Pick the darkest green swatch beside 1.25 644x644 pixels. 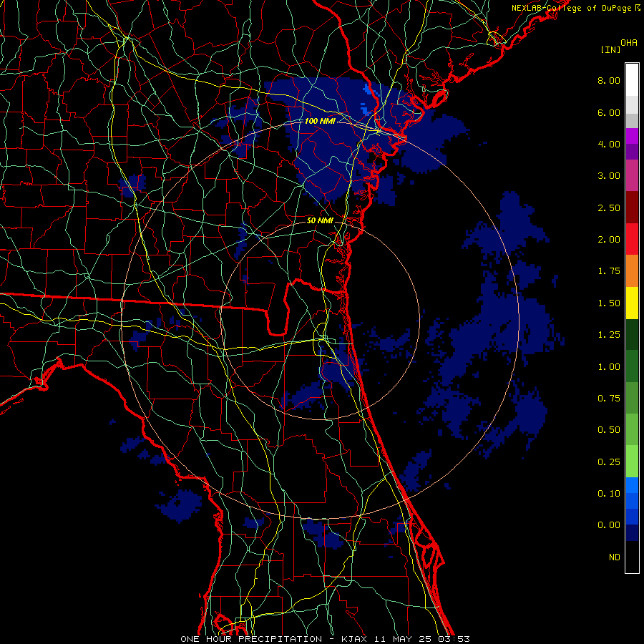pyautogui.click(x=632, y=334)
